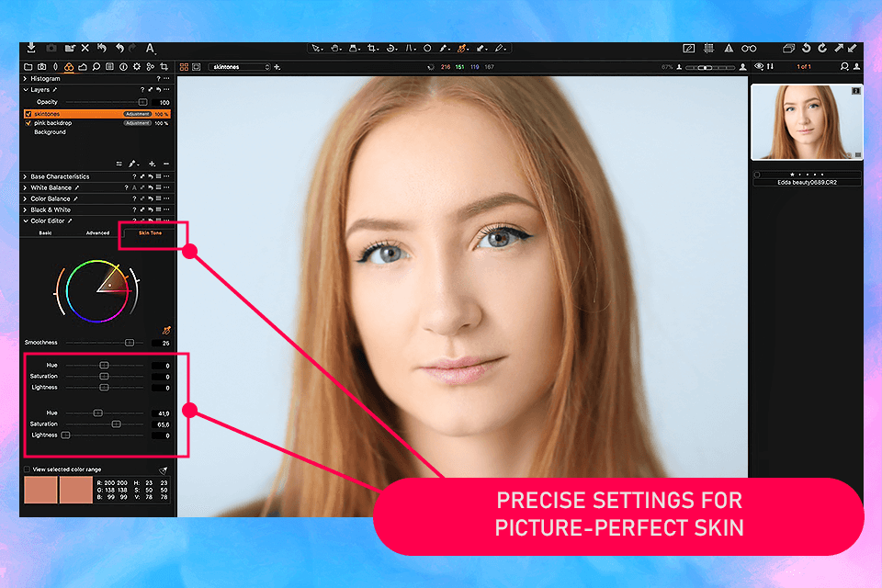Select the Keystone tool in cursor toolbar

[x=410, y=49]
